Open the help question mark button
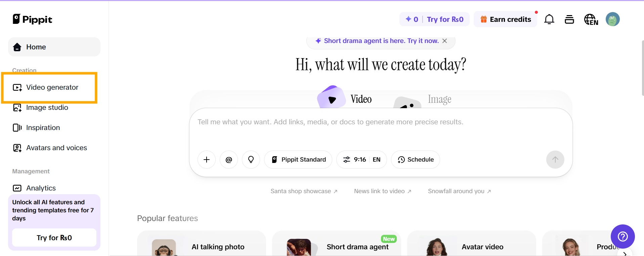The image size is (644, 256). coord(623,237)
